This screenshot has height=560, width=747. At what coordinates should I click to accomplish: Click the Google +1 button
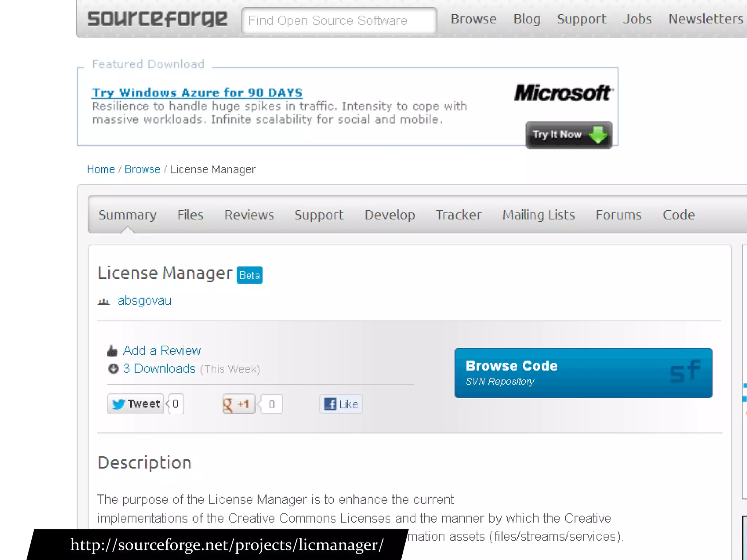click(239, 404)
